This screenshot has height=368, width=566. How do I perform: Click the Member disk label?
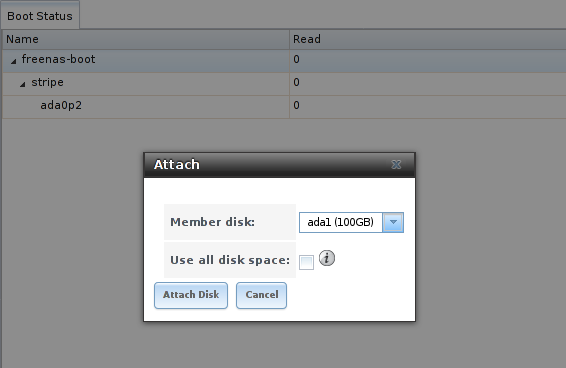(x=213, y=222)
